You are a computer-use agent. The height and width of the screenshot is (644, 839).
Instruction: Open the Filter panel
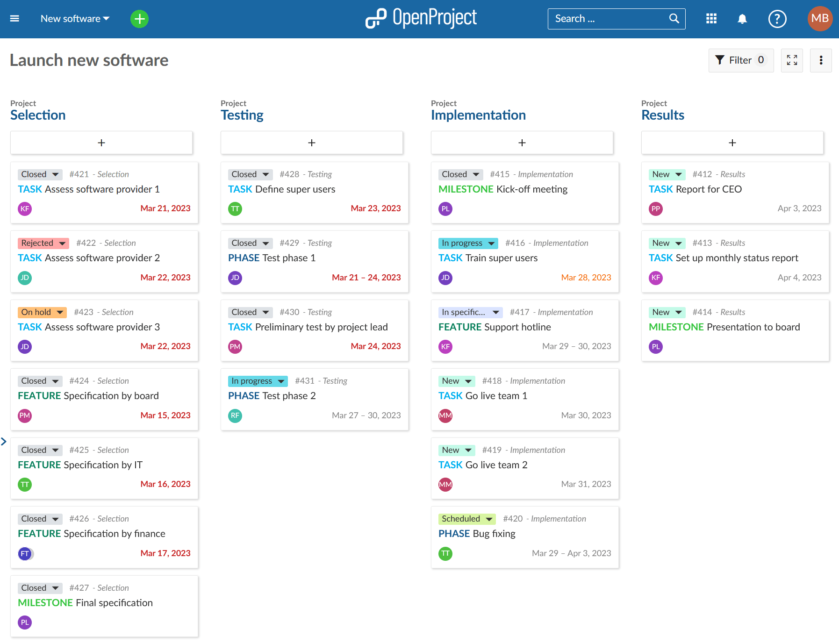740,60
